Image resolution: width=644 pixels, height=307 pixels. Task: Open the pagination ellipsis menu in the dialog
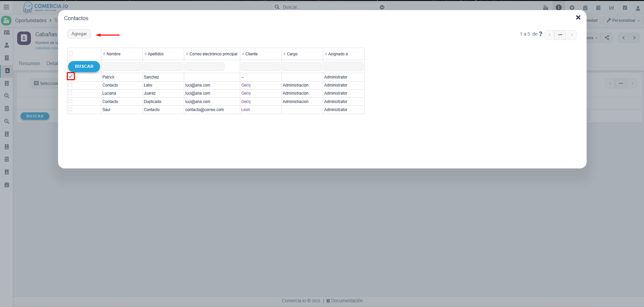click(x=560, y=35)
